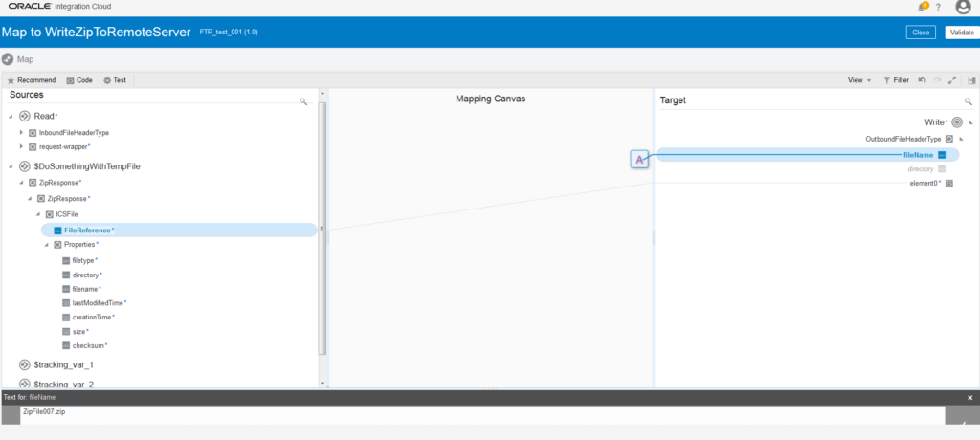The width and height of the screenshot is (980, 440).
Task: Toggle the side panel icon in toolbar
Action: point(972,80)
